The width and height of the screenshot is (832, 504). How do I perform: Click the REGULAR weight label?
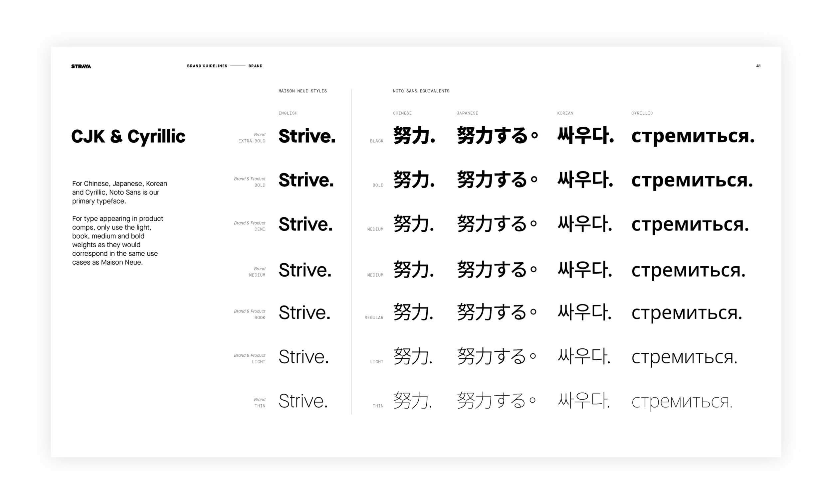click(374, 318)
